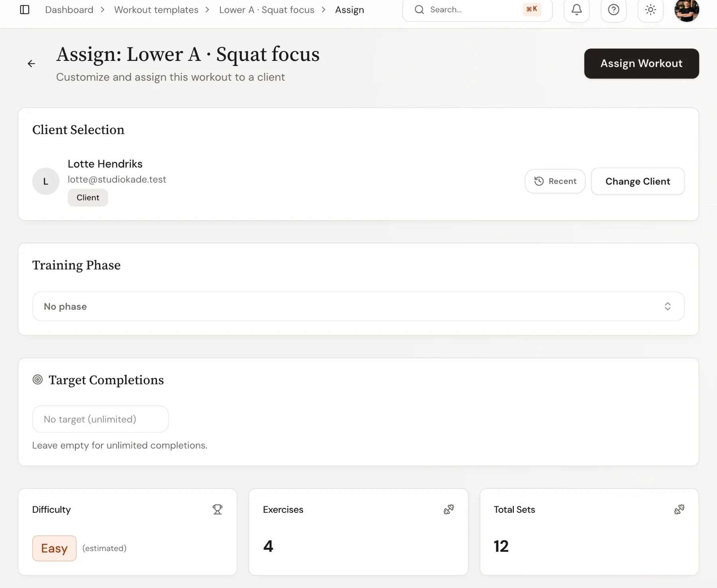Click the Change Client button
This screenshot has width=717, height=588.
coord(638,181)
